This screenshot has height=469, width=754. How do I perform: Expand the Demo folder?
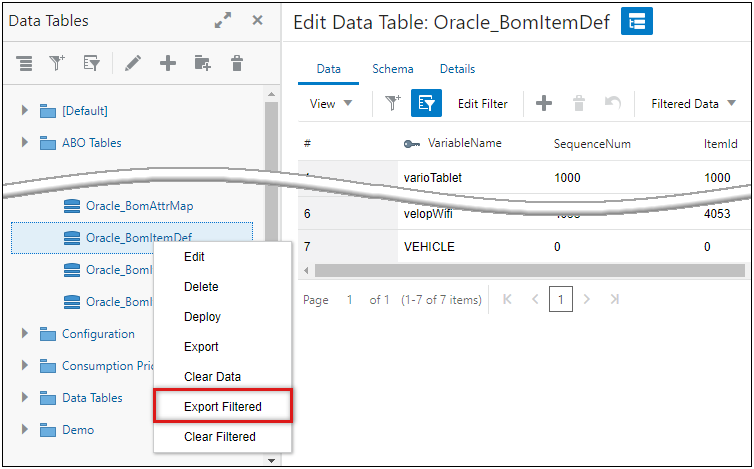click(x=25, y=429)
